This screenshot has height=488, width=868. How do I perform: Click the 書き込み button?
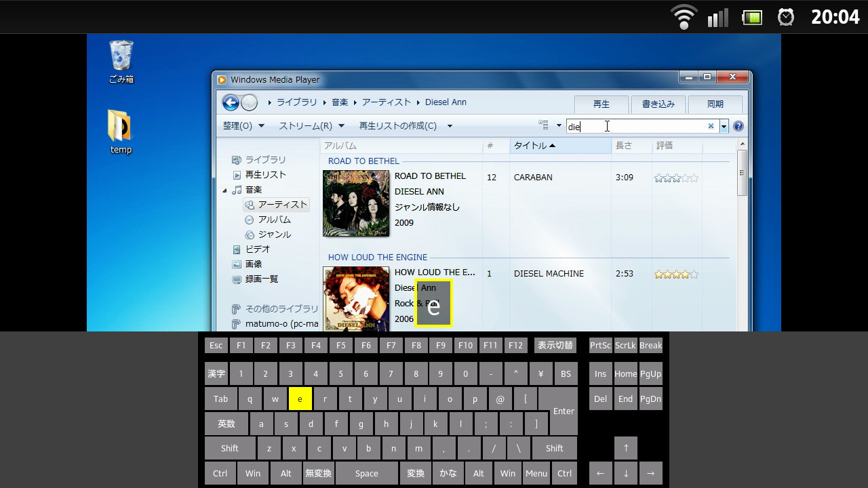click(x=658, y=104)
